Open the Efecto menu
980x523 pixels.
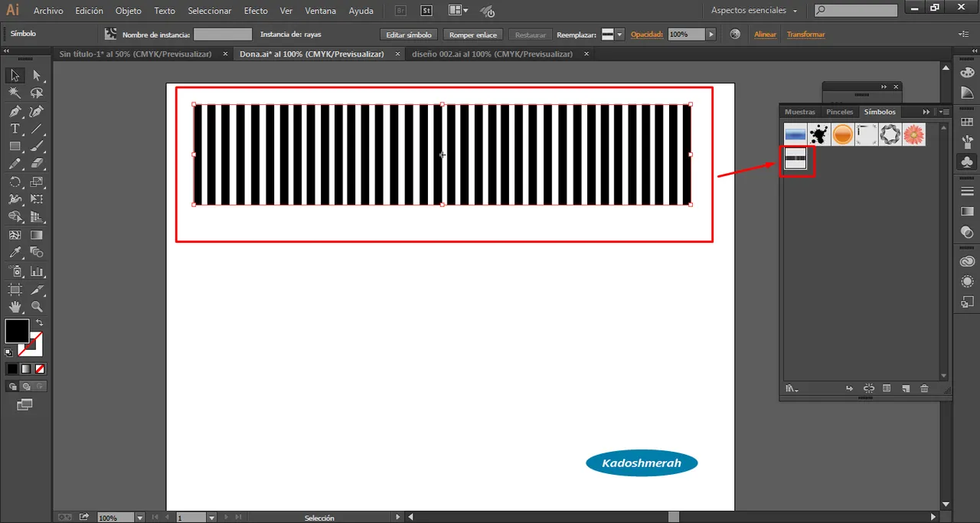256,11
